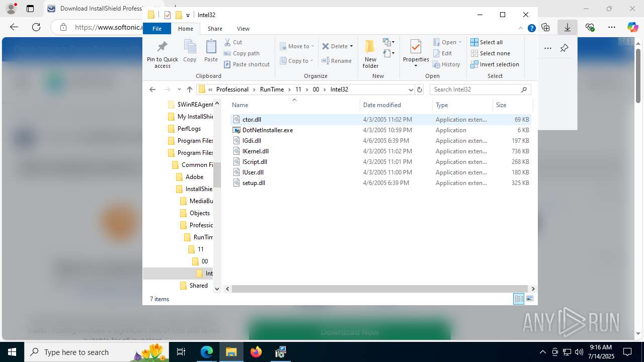Click Professional in breadcrumb path

(x=232, y=89)
